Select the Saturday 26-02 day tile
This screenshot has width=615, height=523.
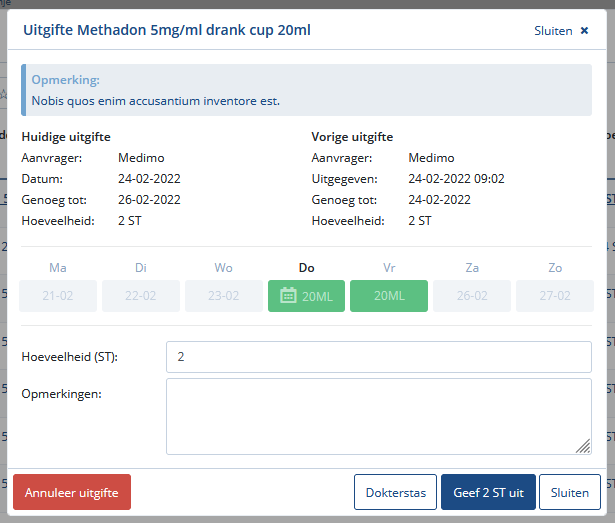click(x=471, y=296)
